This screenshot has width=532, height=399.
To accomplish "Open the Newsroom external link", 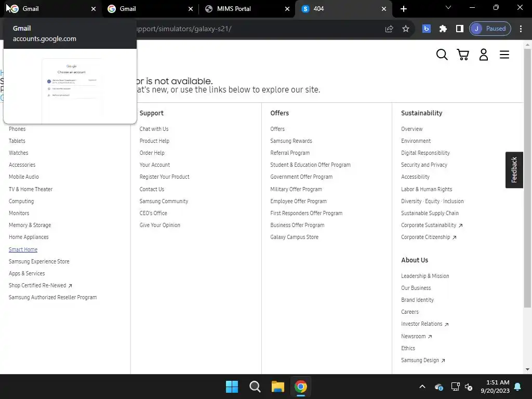I will pos(416,336).
